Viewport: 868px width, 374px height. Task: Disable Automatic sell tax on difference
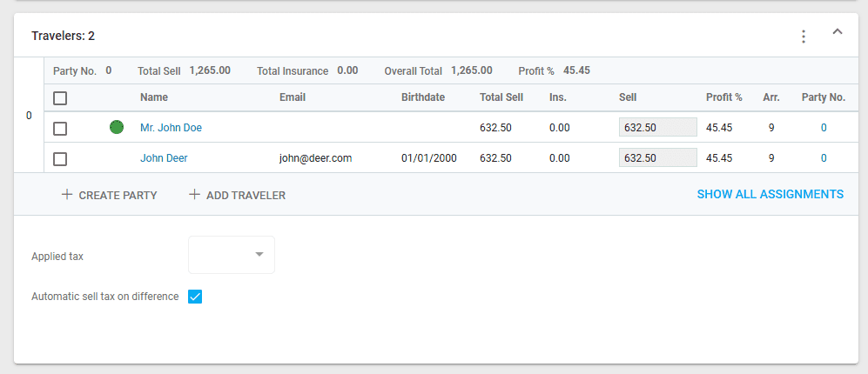pos(195,297)
